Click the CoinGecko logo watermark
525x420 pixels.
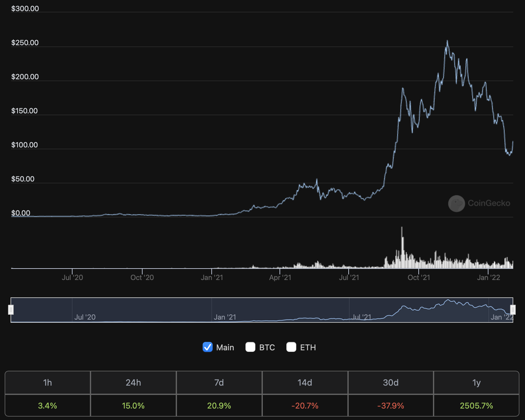click(479, 203)
